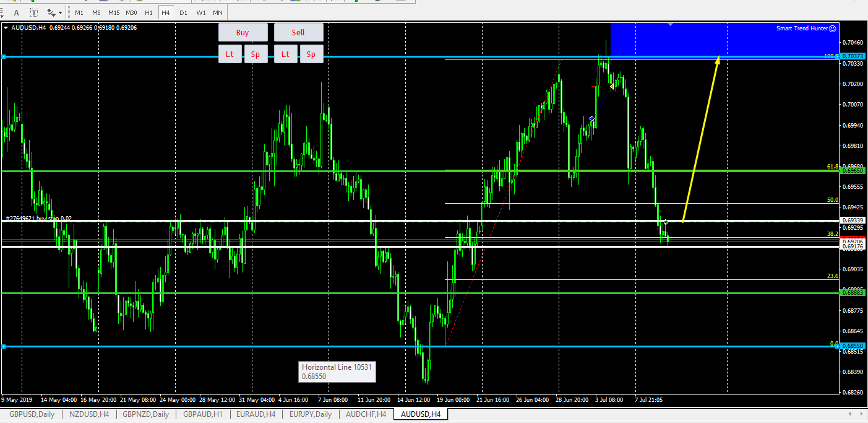This screenshot has width=868, height=423.
Task: Select the 0.70373 price level label
Action: (x=853, y=56)
